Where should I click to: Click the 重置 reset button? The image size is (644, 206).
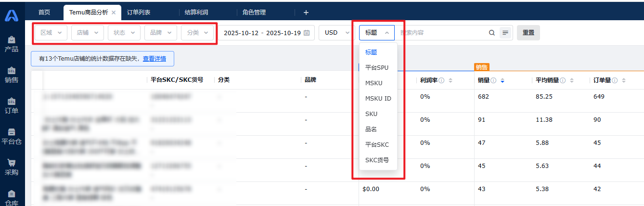click(x=528, y=33)
